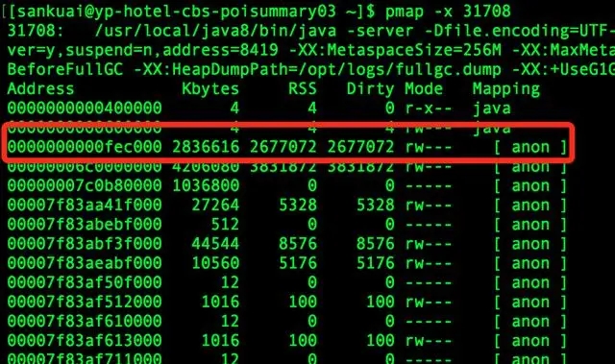
Task: Click the /usr/local/java8/bin/java path text
Action: coord(215,31)
